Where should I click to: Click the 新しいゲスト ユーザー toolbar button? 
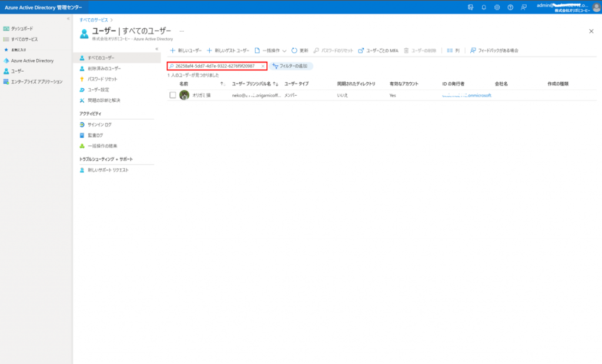pos(228,51)
